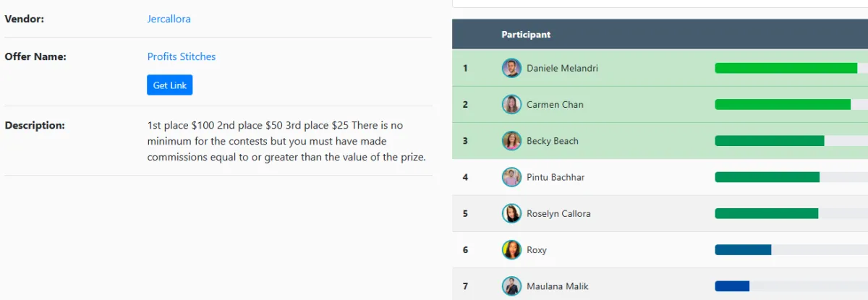Click the Becky Beach participant name

click(553, 141)
